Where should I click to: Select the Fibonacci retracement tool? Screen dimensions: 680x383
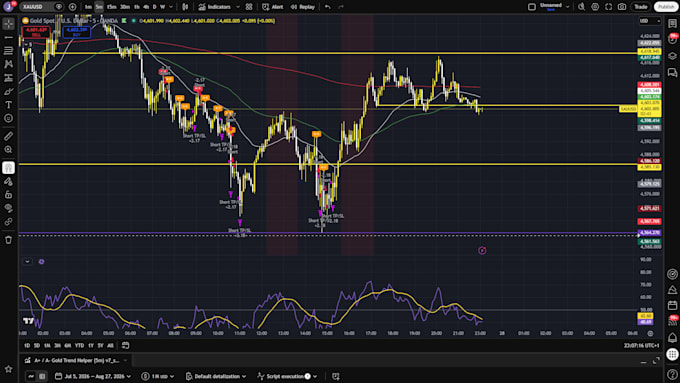click(x=8, y=51)
